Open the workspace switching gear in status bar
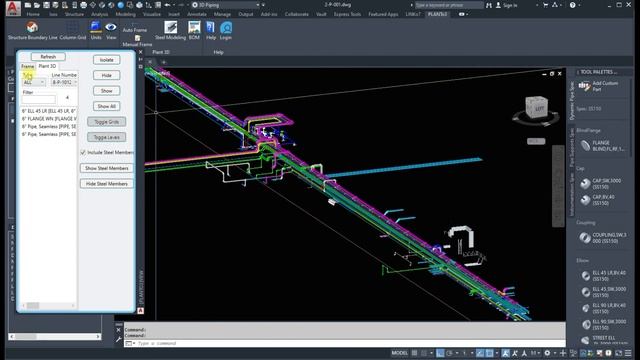The image size is (640, 360). pyautogui.click(x=547, y=353)
